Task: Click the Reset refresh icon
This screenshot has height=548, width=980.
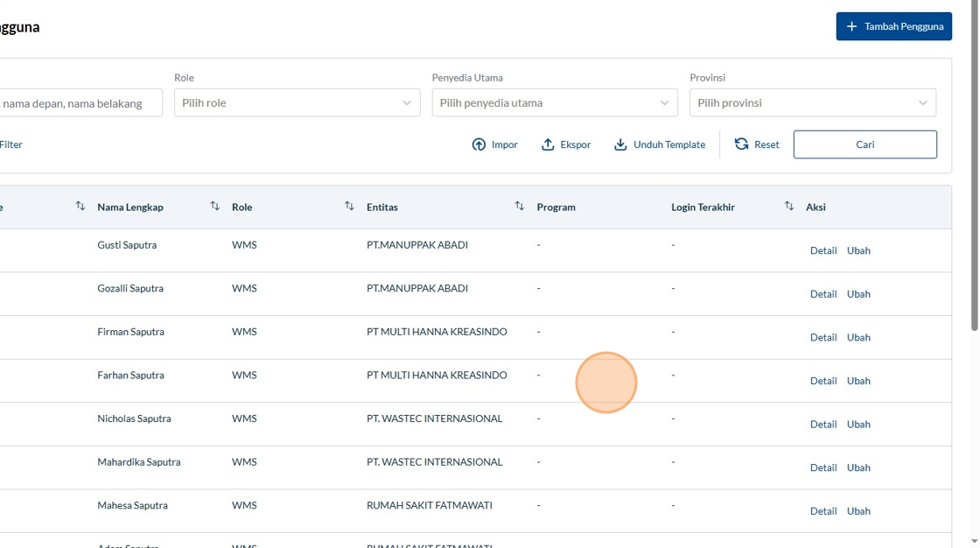Action: pyautogui.click(x=741, y=144)
